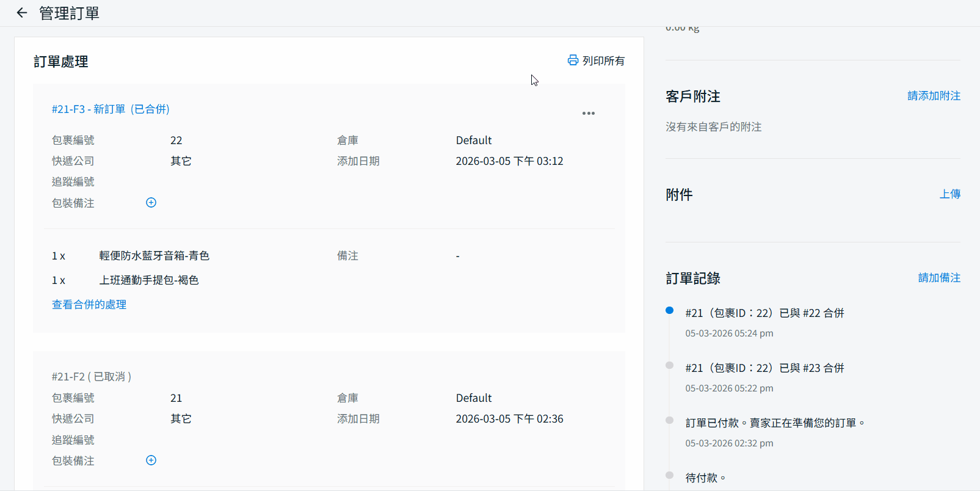980x491 pixels.
Task: Open the #21-F3 新訂單 (已合併) link
Action: coord(111,109)
